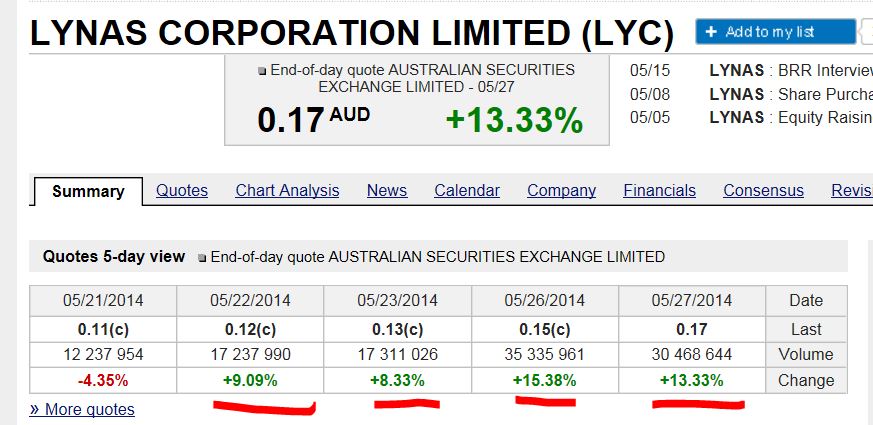The height and width of the screenshot is (425, 873).
Task: Click the 05/27/2014 date column header
Action: tap(692, 300)
